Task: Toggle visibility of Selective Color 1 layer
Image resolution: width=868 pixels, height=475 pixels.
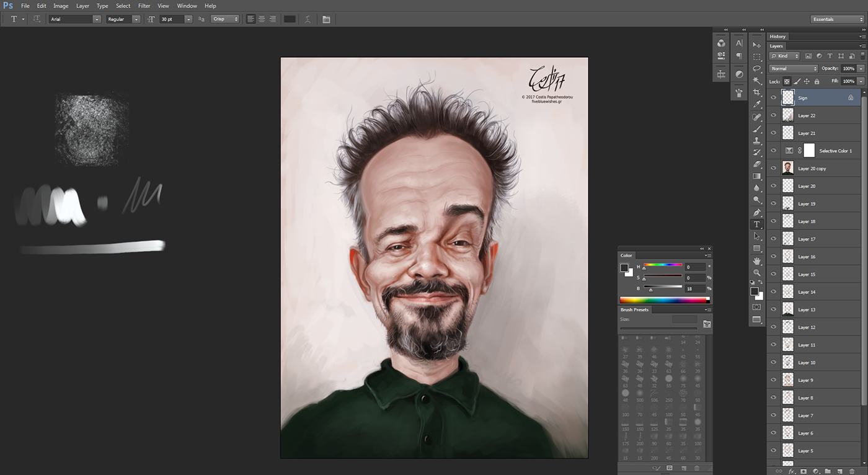Action: click(x=773, y=151)
